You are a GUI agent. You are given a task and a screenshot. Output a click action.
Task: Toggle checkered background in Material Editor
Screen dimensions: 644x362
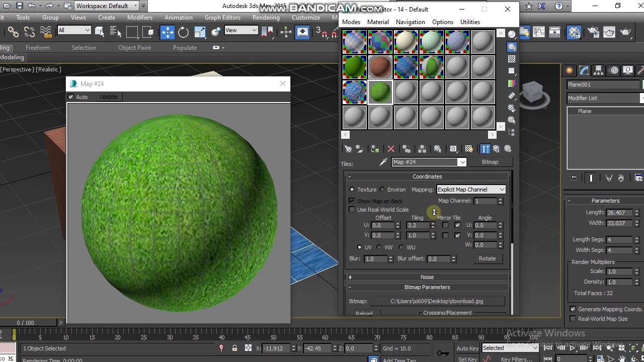[512, 59]
